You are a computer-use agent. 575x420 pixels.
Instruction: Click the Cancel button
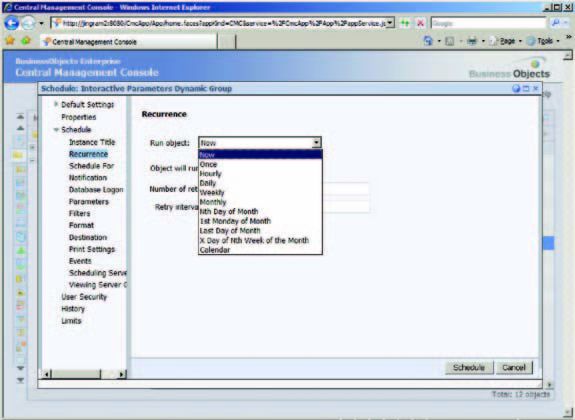click(x=514, y=368)
